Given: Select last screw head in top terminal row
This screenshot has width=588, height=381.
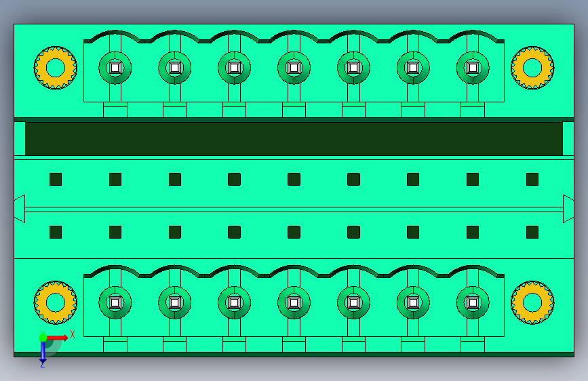Looking at the screenshot, I should click(x=473, y=68).
